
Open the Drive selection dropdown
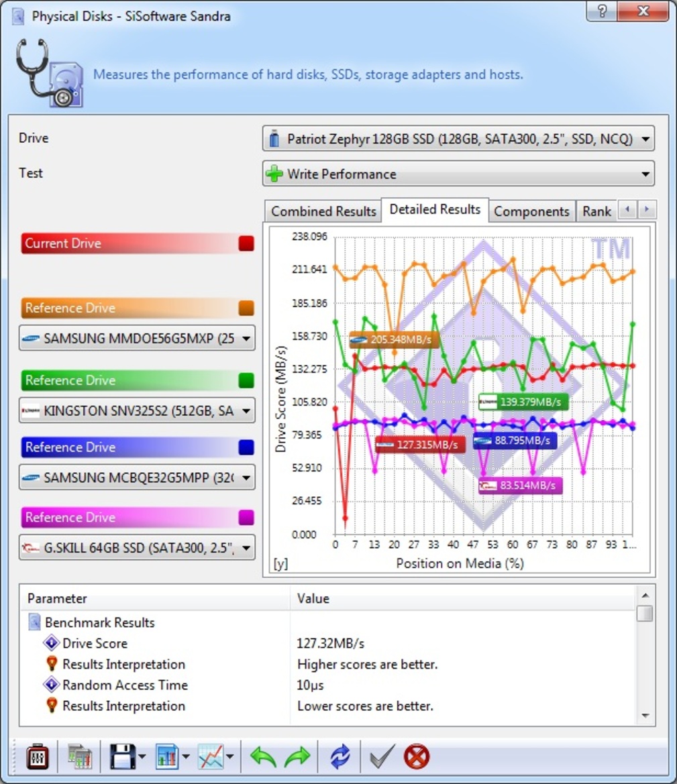[458, 139]
